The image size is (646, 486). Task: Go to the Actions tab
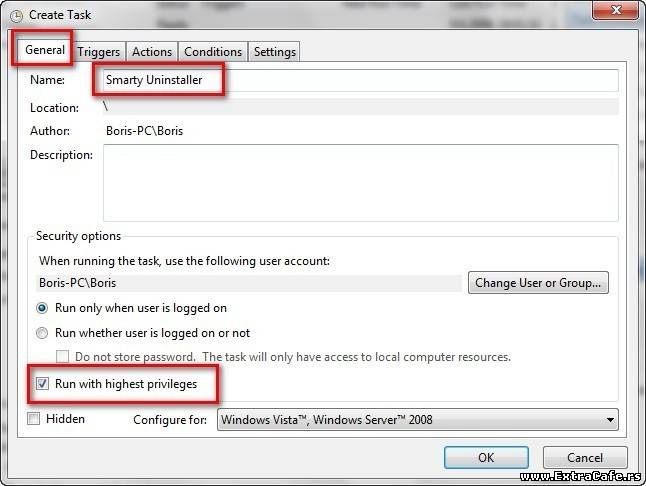[x=152, y=52]
